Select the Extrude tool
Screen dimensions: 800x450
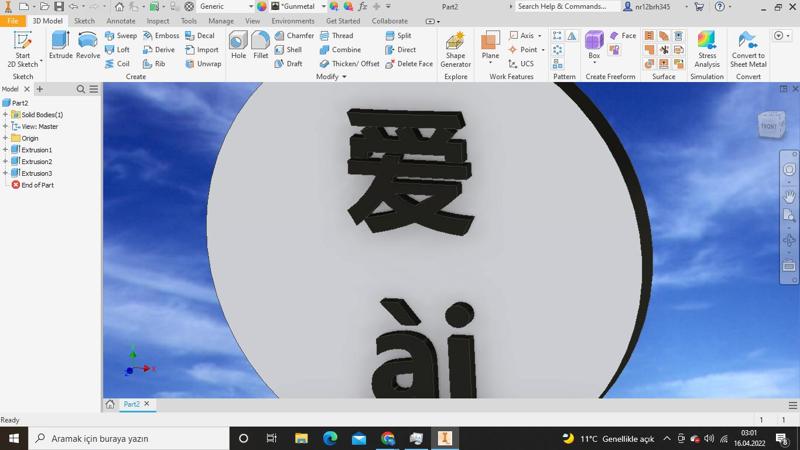[61, 45]
